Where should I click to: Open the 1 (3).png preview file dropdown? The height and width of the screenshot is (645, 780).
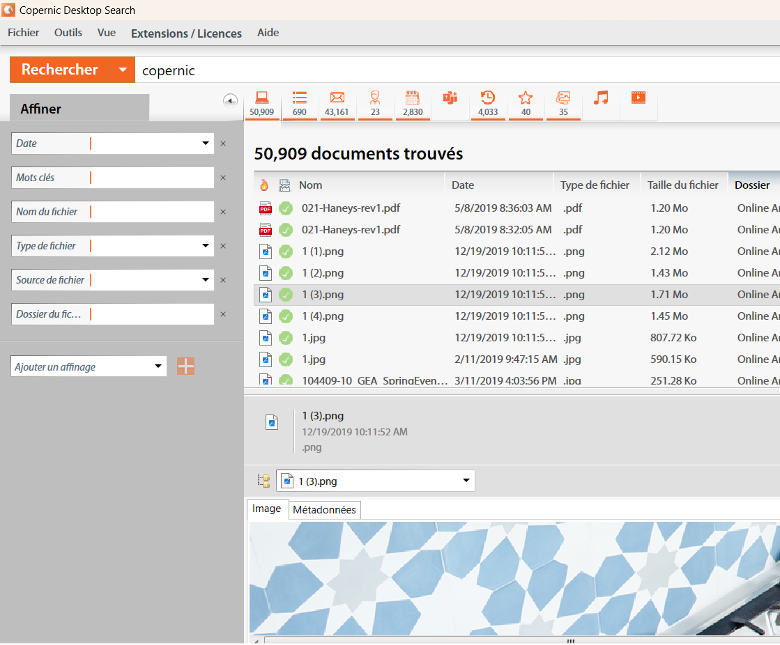(x=466, y=480)
